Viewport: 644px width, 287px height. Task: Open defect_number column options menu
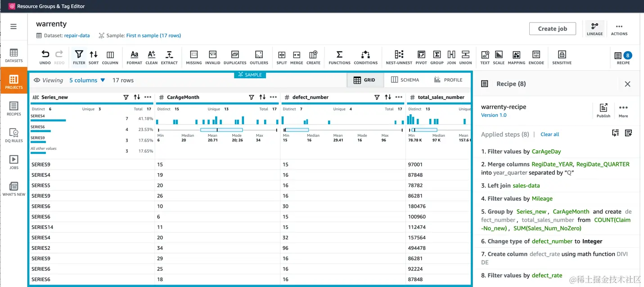coord(399,97)
